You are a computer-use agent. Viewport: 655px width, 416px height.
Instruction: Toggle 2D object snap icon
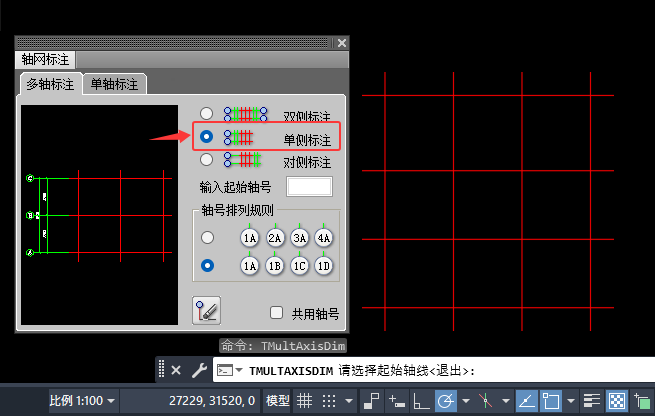[x=551, y=401]
